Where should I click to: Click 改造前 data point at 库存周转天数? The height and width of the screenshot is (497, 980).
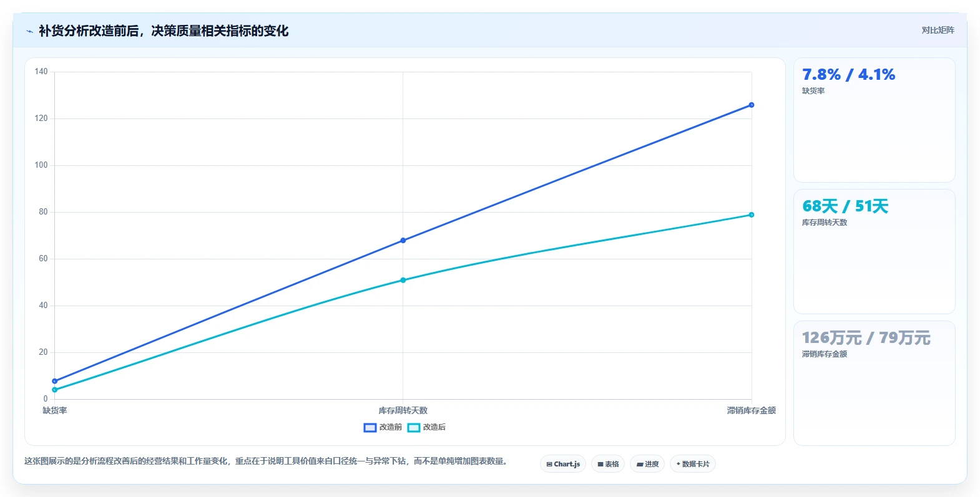(403, 240)
